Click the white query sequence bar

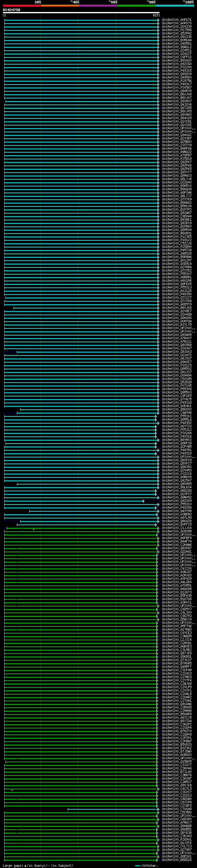(x=81, y=12)
